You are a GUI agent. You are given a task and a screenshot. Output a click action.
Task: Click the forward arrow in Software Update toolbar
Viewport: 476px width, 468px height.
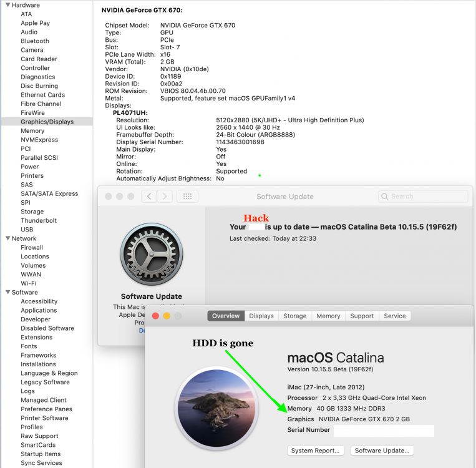[x=165, y=197]
